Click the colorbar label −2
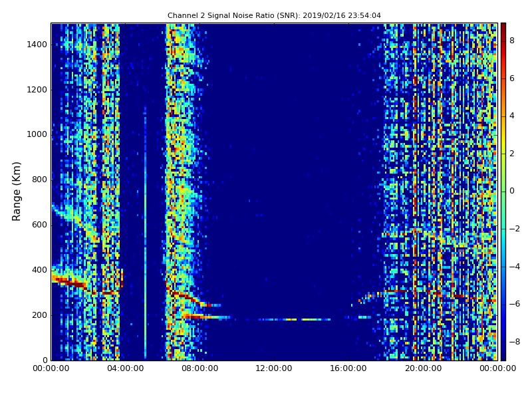Image resolution: width=532 pixels, height=399 pixels. 515,229
